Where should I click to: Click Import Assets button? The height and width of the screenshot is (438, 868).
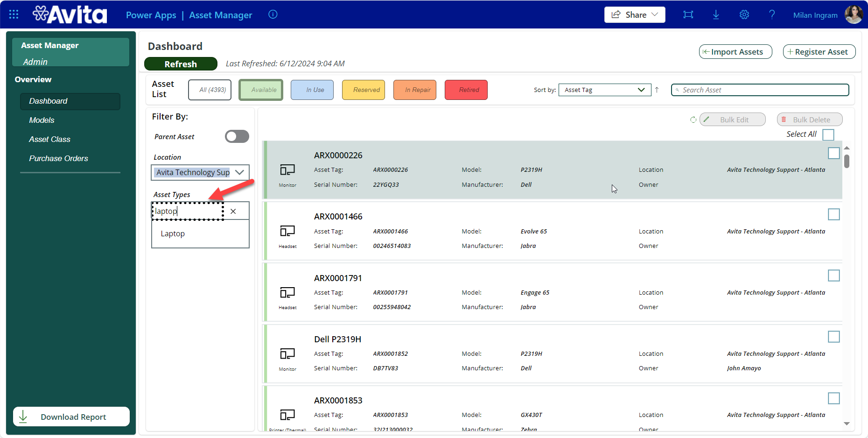pyautogui.click(x=735, y=52)
